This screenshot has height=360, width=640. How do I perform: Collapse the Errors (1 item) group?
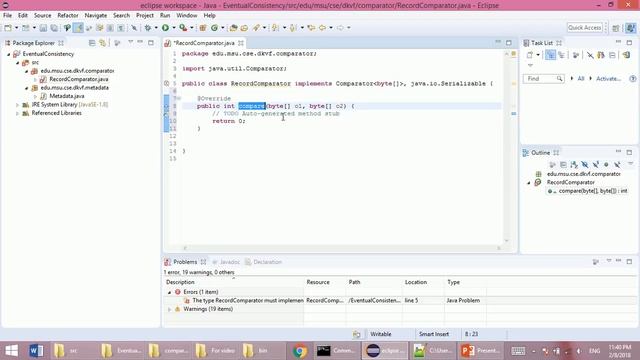pos(170,292)
